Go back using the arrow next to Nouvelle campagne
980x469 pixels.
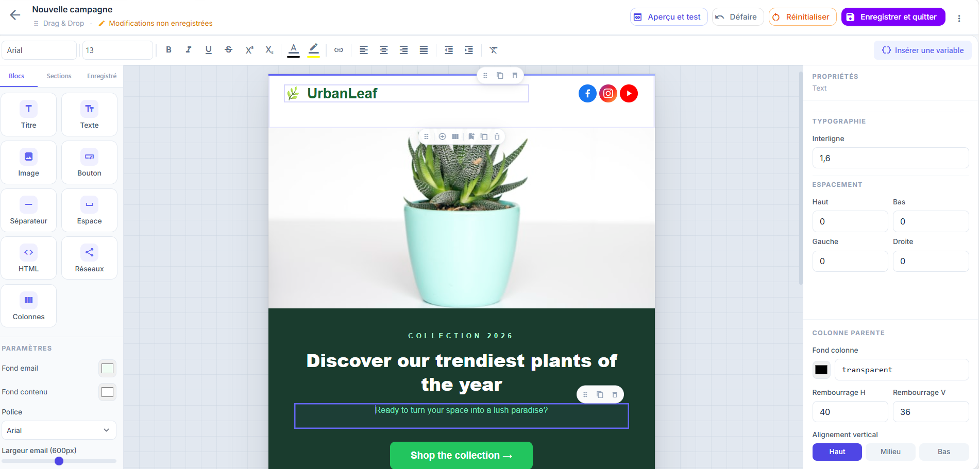point(15,15)
